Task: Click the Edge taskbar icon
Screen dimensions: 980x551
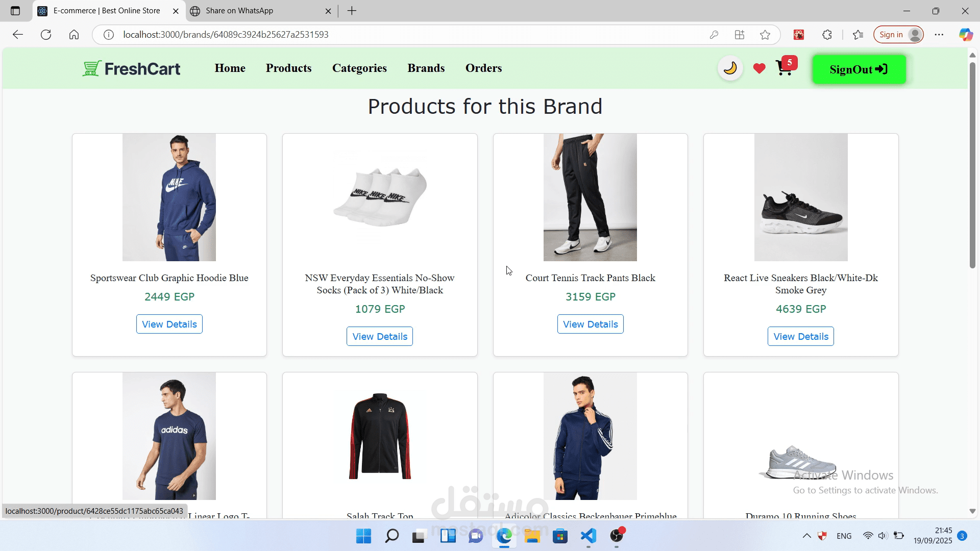Action: point(504,536)
